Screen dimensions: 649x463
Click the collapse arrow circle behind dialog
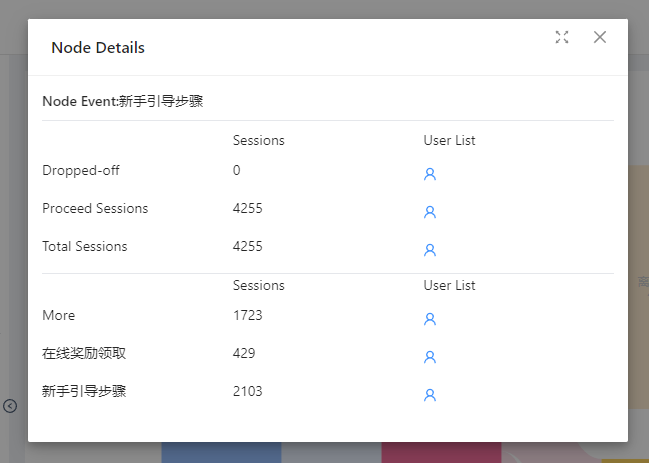click(10, 406)
